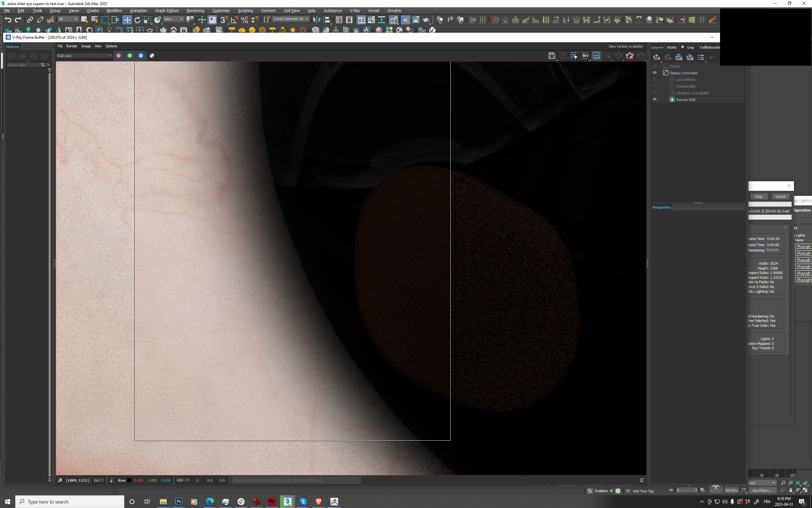Viewport: 812px width, 508px height.
Task: Open the RGB color channel dropdown
Action: (x=84, y=56)
